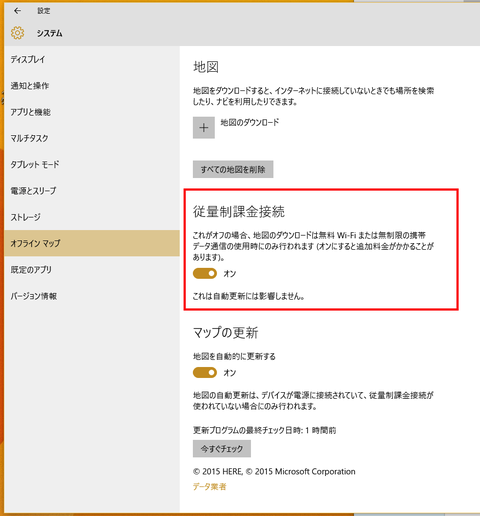
Task: Click the 地図 section heading
Action: tap(206, 67)
